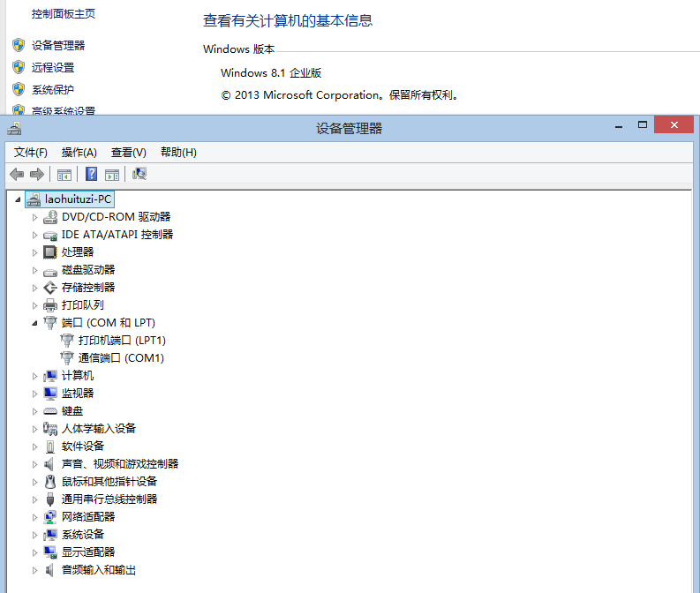Screen dimensions: 700x593
Task: Open the 文件(F) menu
Action: pos(31,153)
